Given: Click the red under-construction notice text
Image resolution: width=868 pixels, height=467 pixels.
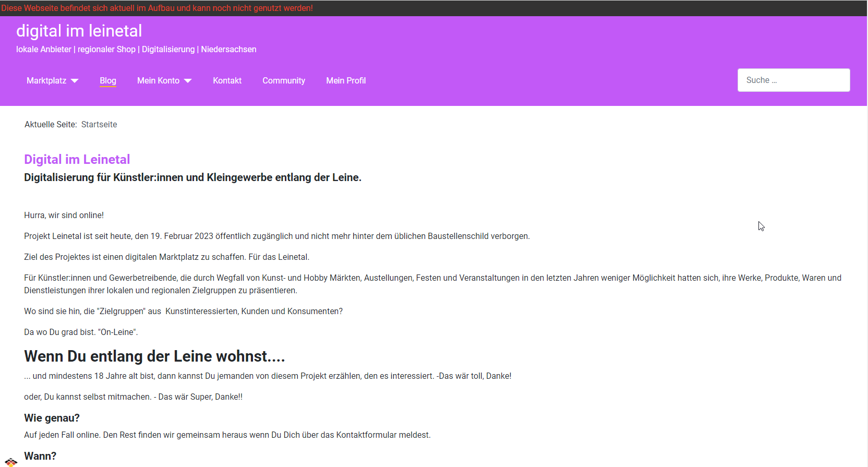Looking at the screenshot, I should point(157,8).
